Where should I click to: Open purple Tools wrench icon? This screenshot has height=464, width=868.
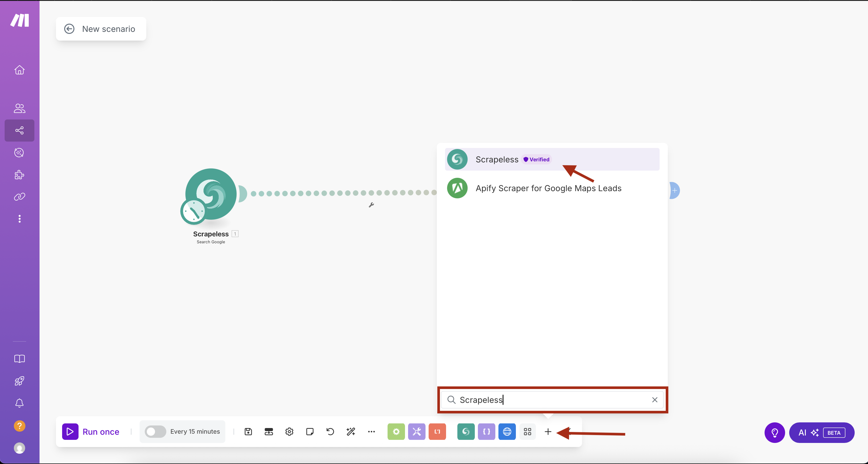click(x=417, y=432)
